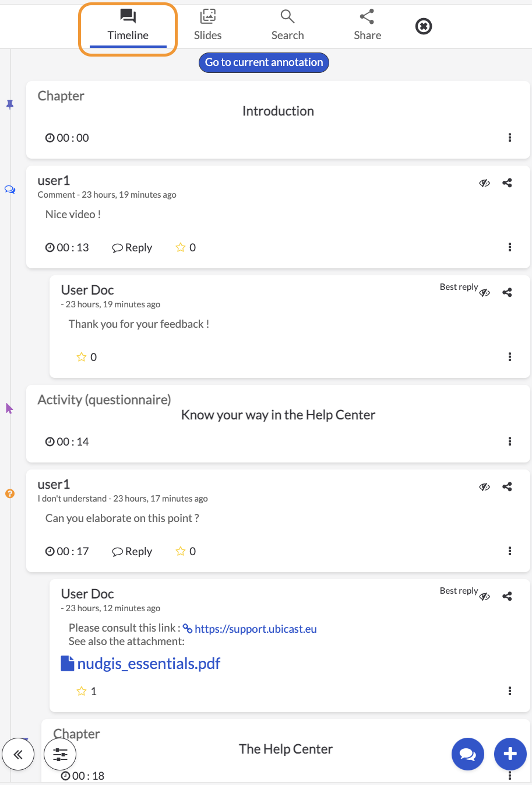Star the 'Can you elaborate' comment
This screenshot has height=785, width=532.
[x=181, y=551]
